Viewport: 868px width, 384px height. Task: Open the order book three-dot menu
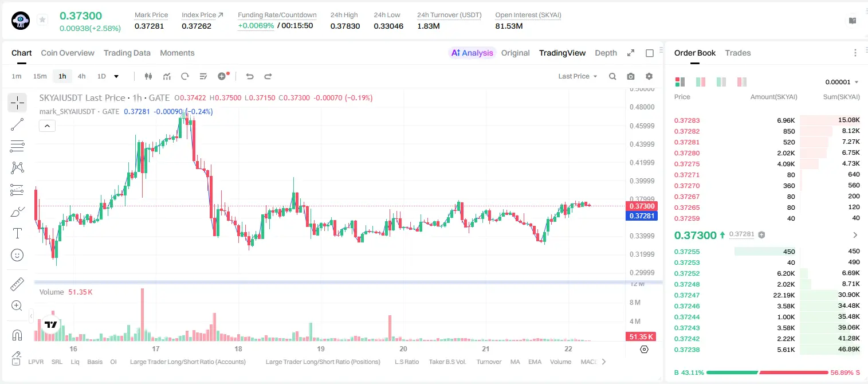(x=855, y=53)
